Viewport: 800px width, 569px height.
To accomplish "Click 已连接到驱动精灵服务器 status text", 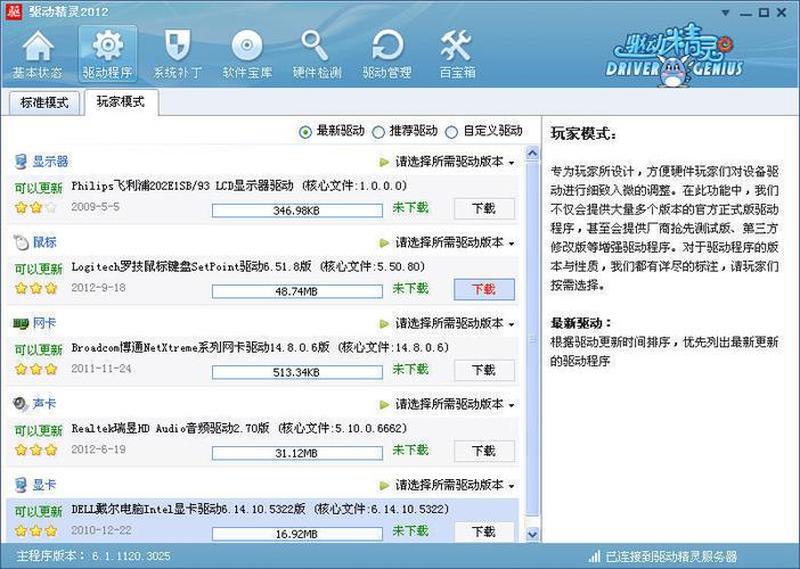I will pos(671,556).
